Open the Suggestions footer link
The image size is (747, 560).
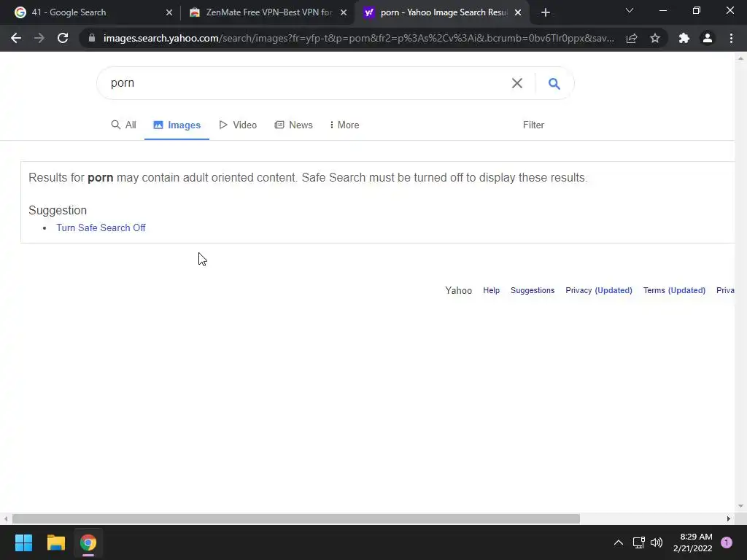[533, 290]
